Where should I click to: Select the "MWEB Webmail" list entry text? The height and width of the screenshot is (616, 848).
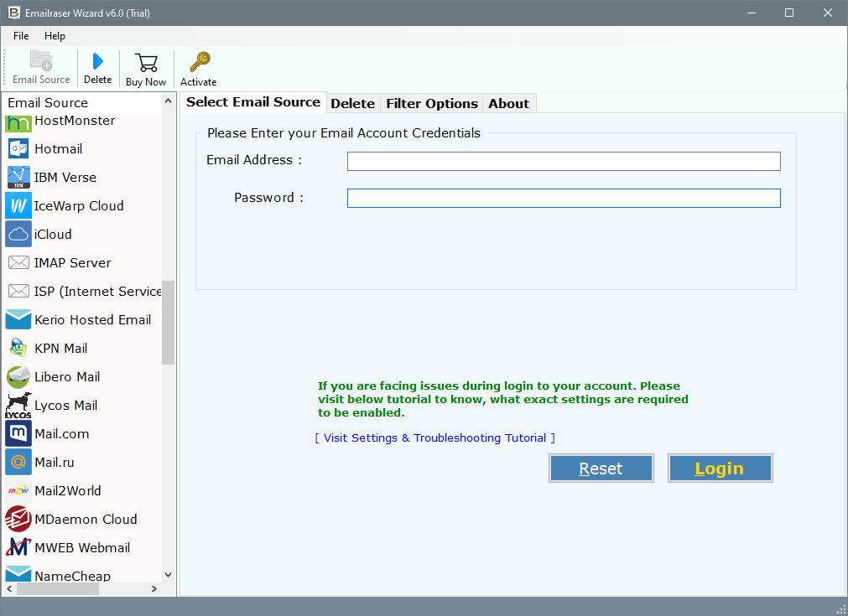point(82,547)
